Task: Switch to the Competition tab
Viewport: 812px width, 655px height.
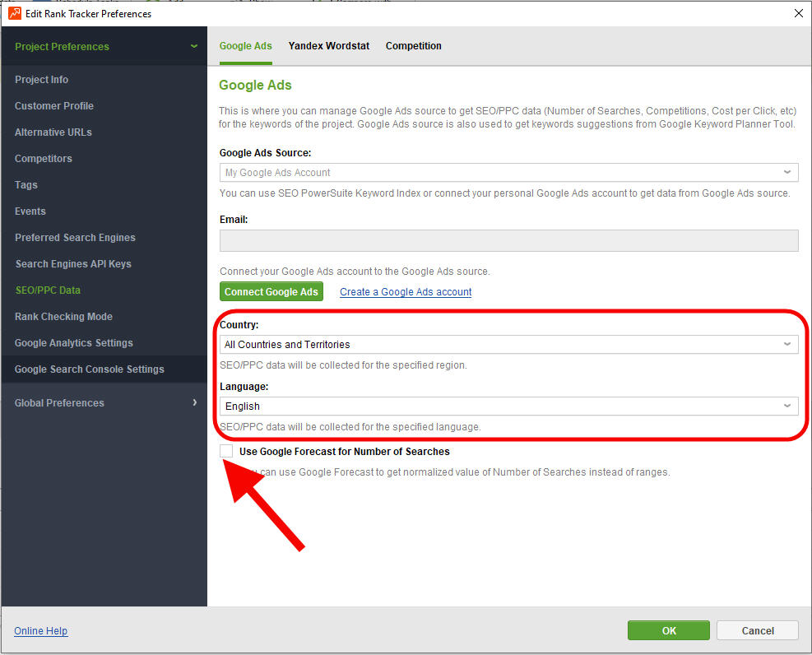Action: point(413,46)
